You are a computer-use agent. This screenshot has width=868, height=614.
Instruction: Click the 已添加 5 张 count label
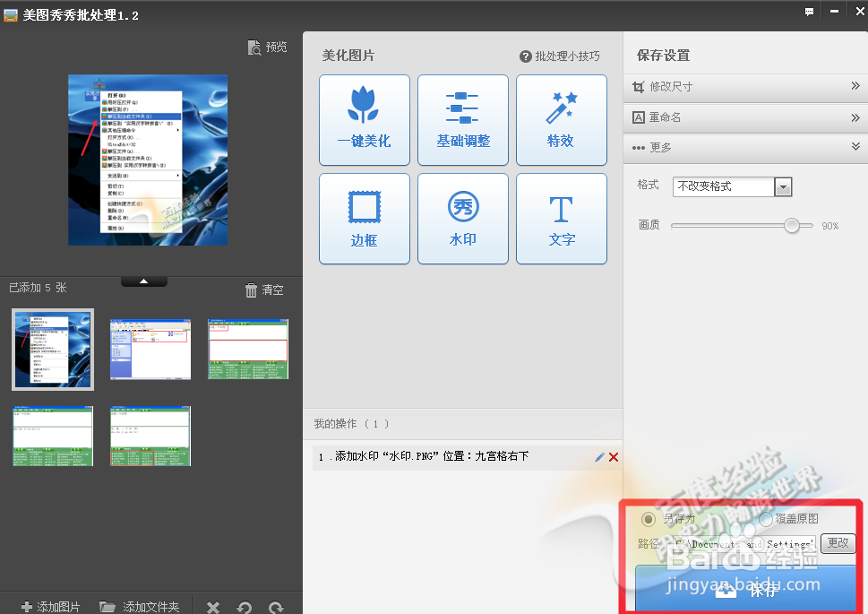pyautogui.click(x=39, y=288)
